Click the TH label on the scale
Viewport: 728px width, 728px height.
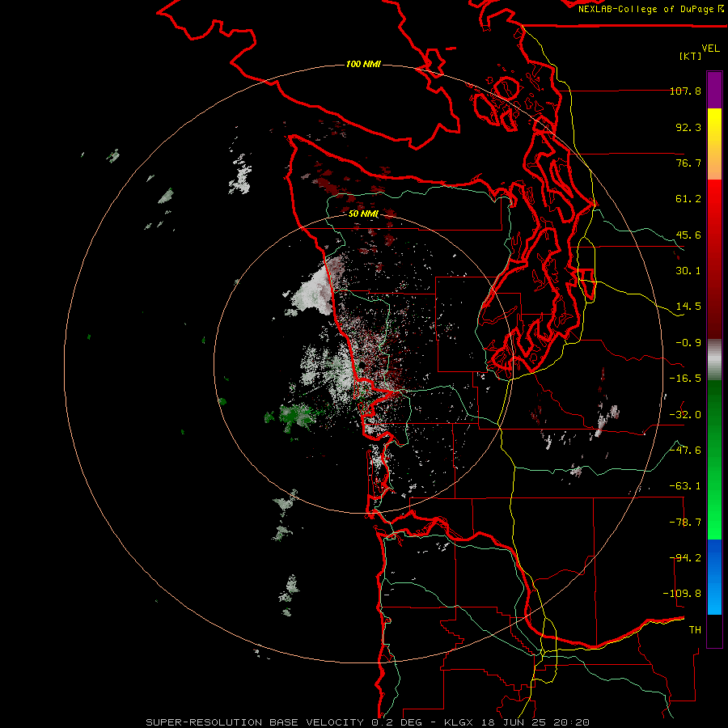695,630
